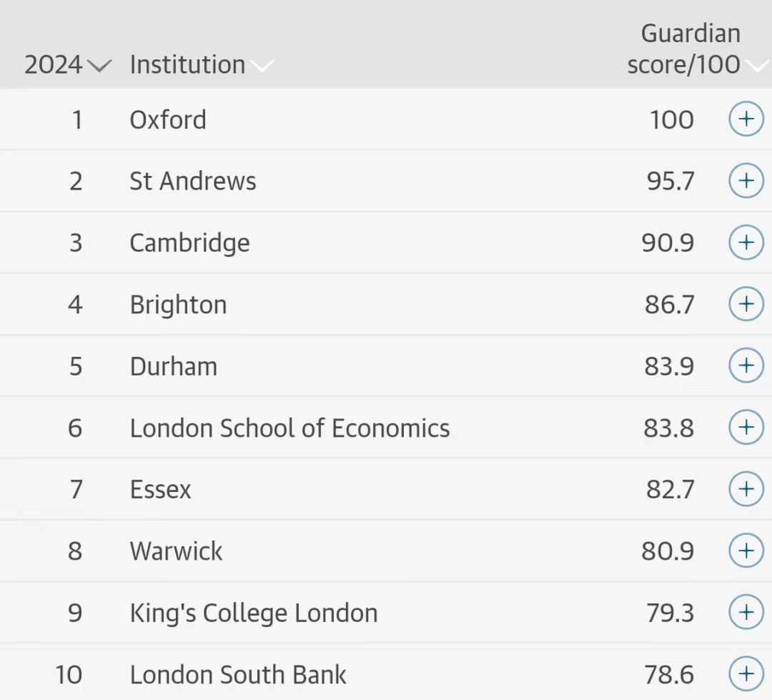
Task: Select the St Andrews institution name
Action: 193,181
